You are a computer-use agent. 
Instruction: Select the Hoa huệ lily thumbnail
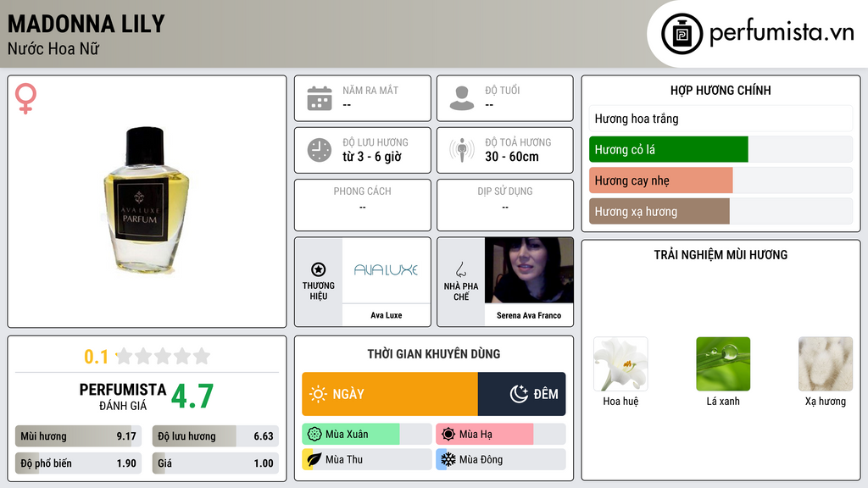point(620,364)
